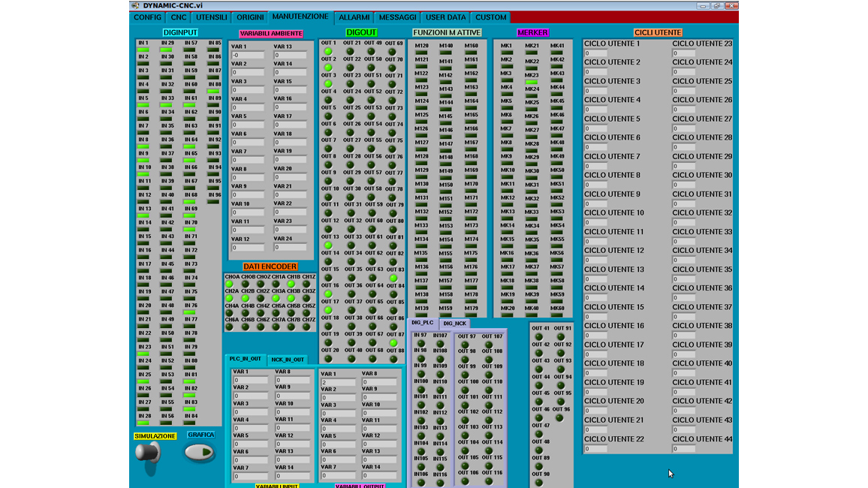Click the OUT 4 LED indicator
This screenshot has width=868, height=488.
click(x=328, y=100)
